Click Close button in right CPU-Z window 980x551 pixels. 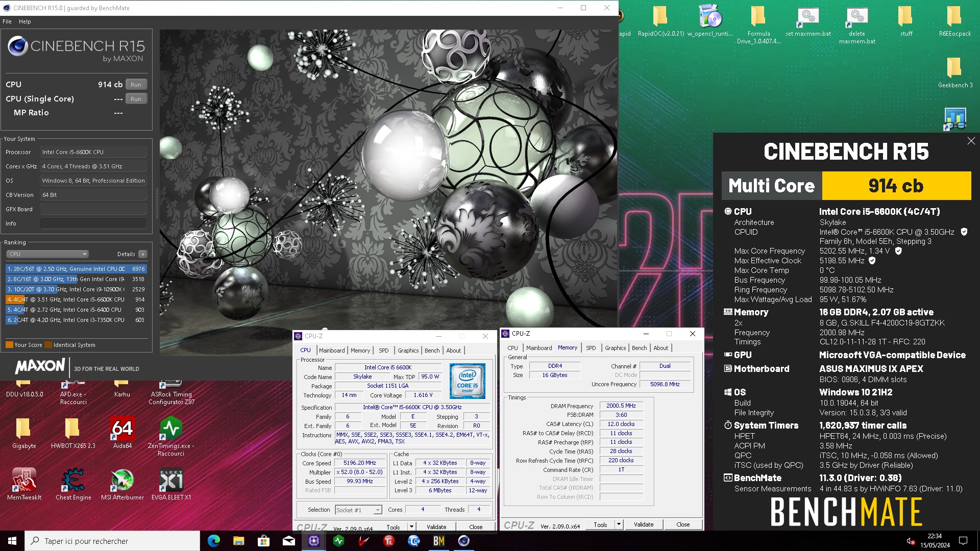(x=683, y=524)
